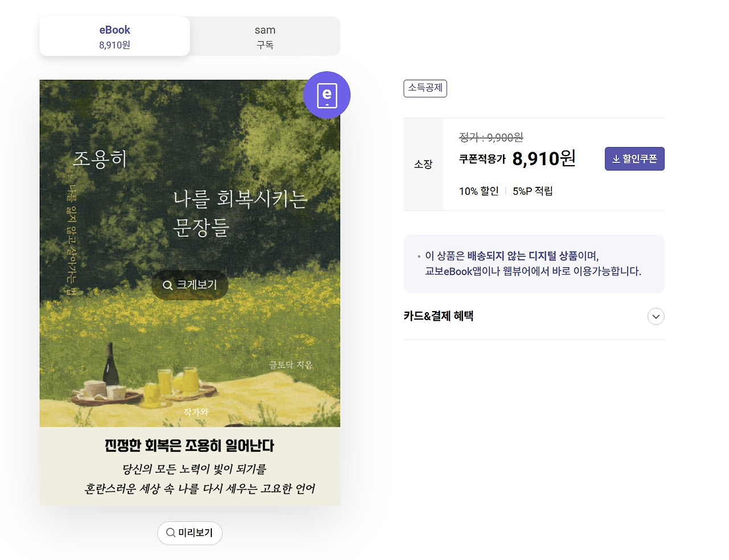The image size is (729, 560).
Task: Switch to the eBook 8,910원 tab
Action: point(114,36)
